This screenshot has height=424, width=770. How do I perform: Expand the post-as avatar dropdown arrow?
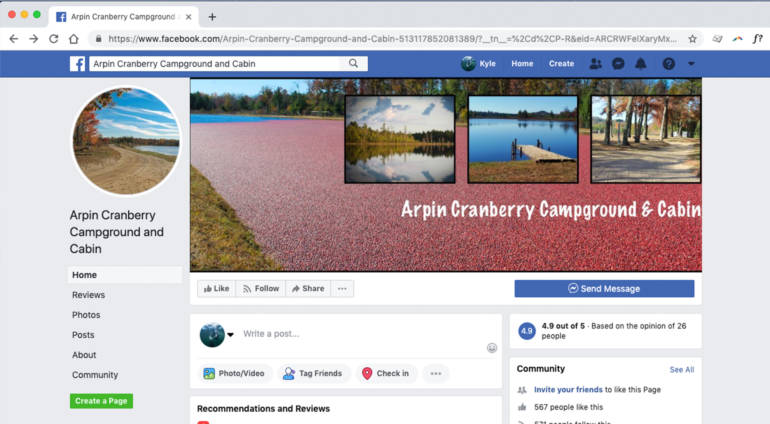point(230,335)
